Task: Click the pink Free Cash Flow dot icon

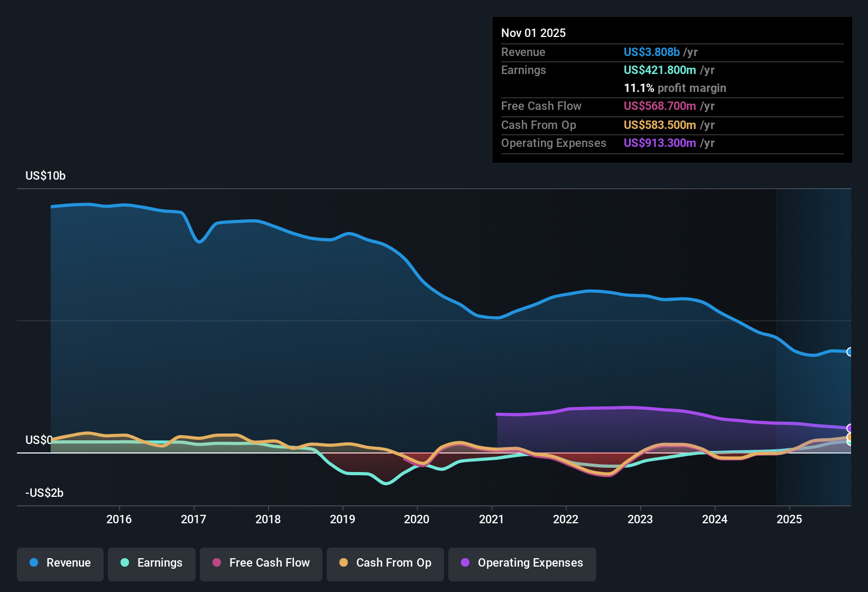Action: pyautogui.click(x=217, y=563)
